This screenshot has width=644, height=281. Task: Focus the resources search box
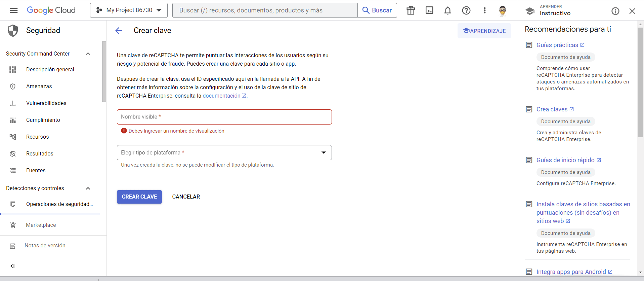coord(265,10)
